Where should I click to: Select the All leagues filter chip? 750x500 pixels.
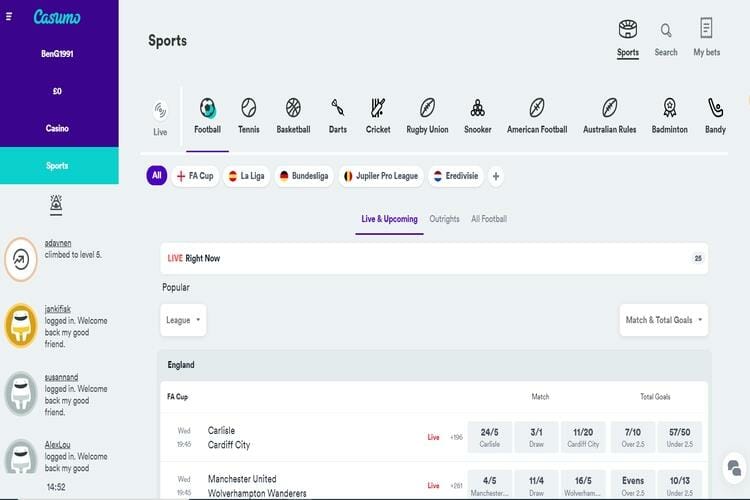point(157,176)
